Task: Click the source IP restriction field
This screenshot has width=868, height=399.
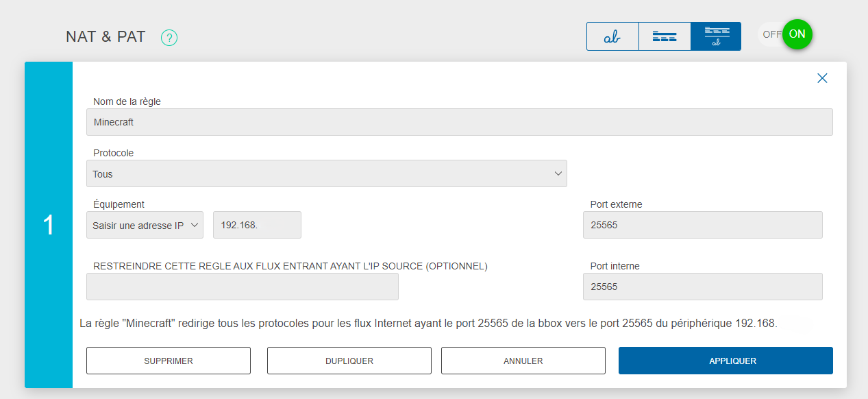Action: pyautogui.click(x=243, y=287)
